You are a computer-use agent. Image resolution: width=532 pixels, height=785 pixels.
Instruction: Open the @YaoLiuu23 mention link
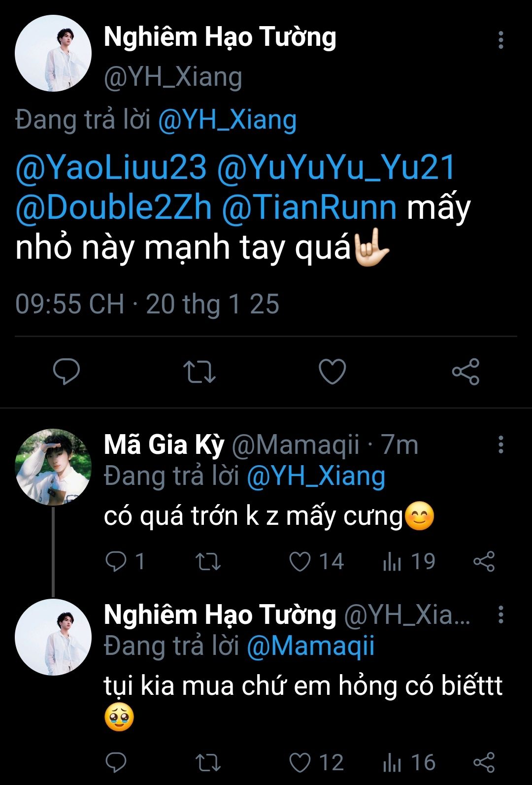111,168
